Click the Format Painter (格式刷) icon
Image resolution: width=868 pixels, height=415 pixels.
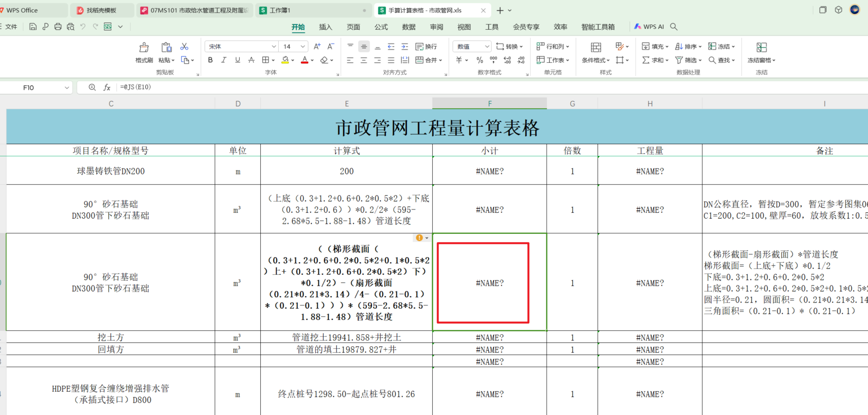[144, 47]
